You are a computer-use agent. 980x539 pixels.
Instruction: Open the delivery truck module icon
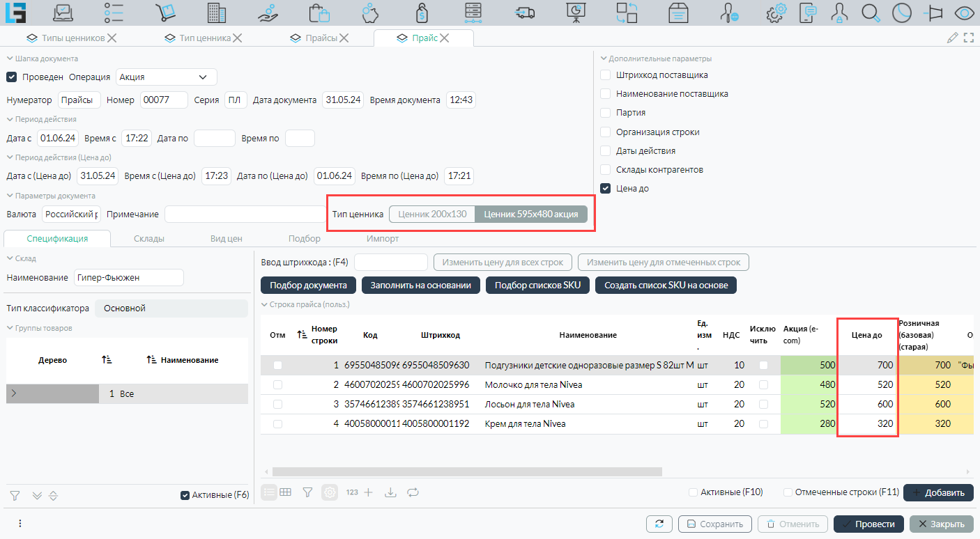pos(525,12)
